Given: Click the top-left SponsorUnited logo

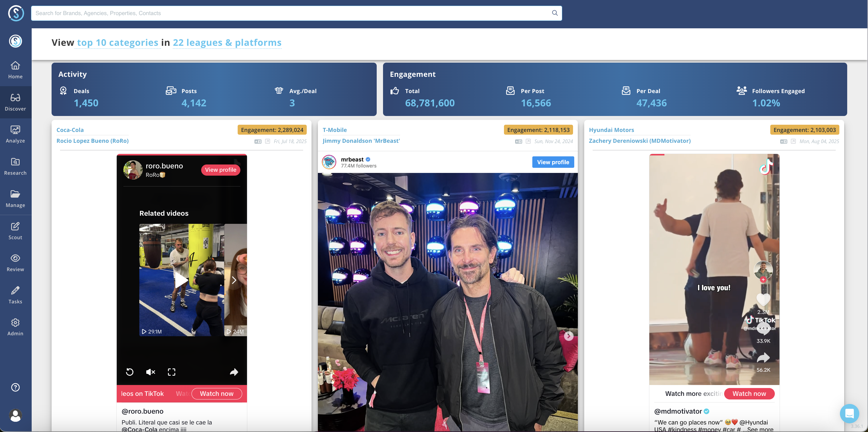Looking at the screenshot, I should (x=16, y=13).
